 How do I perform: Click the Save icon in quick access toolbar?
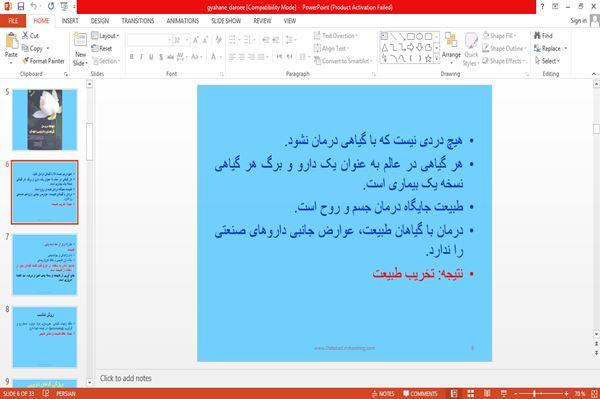[x=21, y=6]
